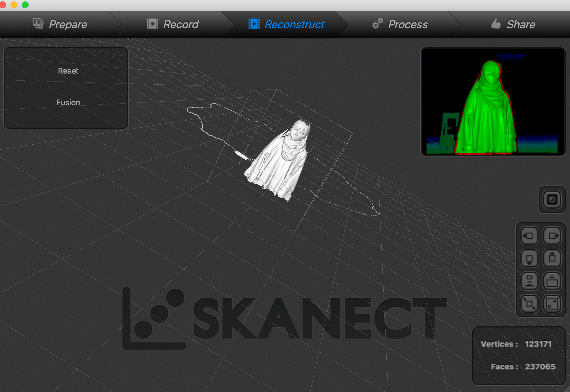Image resolution: width=570 pixels, height=392 pixels.
Task: Move bounding box up with arrow icon
Action: 552,258
